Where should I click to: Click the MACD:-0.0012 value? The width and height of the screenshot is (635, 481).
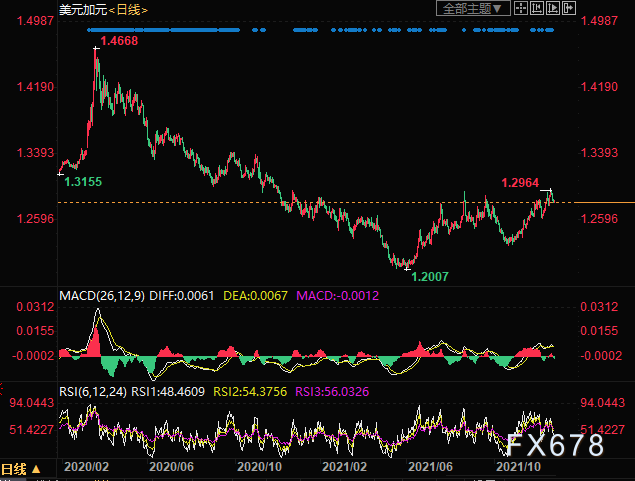pos(337,296)
